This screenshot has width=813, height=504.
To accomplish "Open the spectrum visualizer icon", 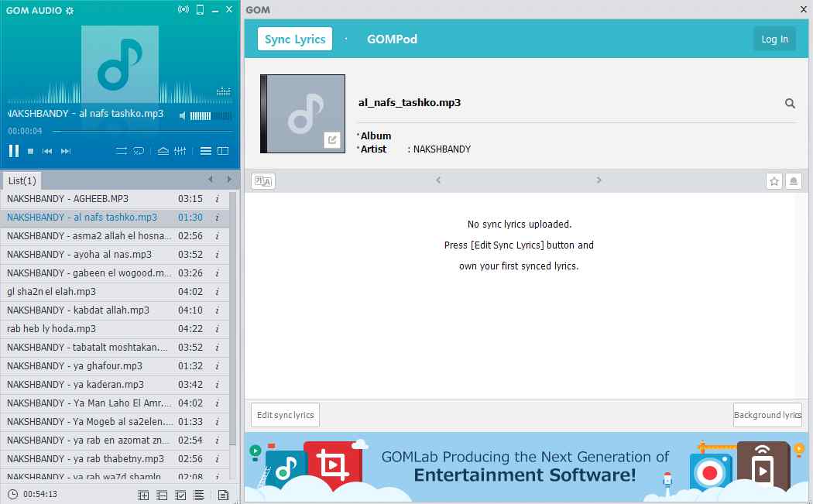I will (x=224, y=91).
